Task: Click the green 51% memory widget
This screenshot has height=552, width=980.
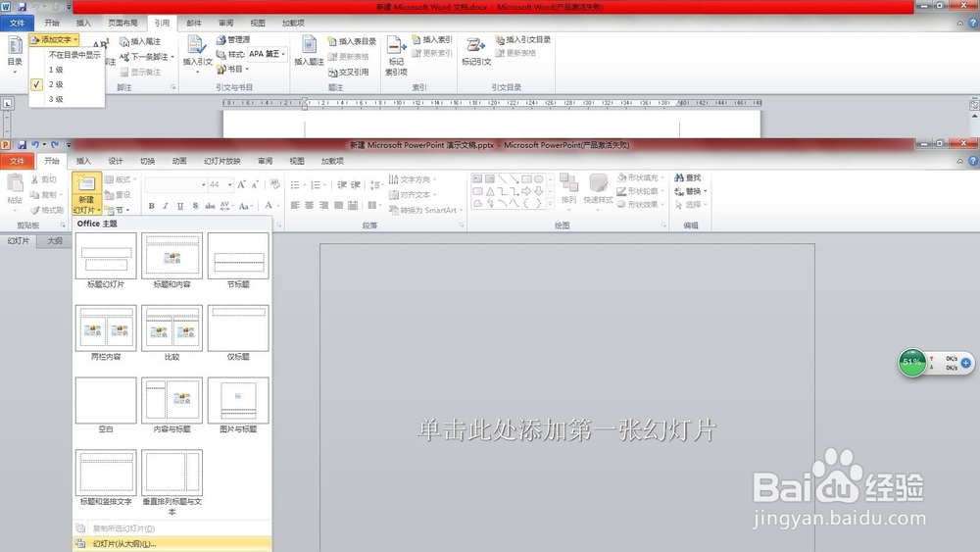Action: [911, 363]
